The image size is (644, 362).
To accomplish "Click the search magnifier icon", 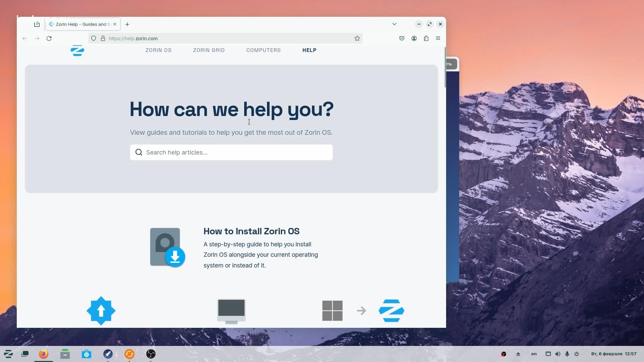I will [139, 153].
